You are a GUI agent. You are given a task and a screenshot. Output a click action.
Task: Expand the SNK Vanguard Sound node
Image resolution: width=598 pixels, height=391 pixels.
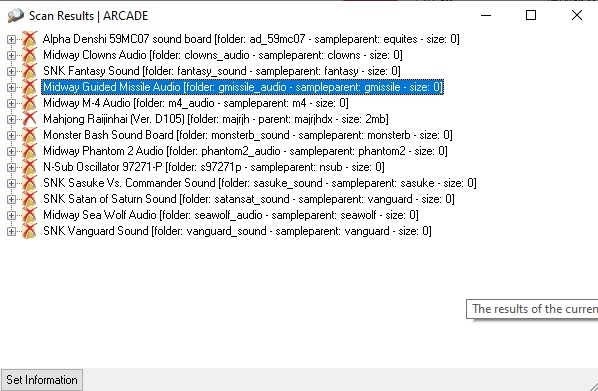pos(11,232)
